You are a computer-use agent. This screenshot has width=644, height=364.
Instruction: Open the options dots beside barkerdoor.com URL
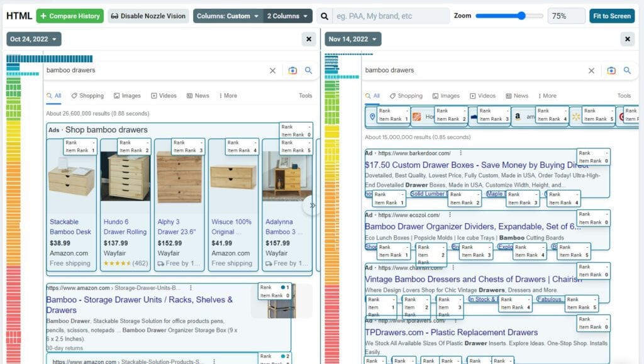tap(460, 153)
